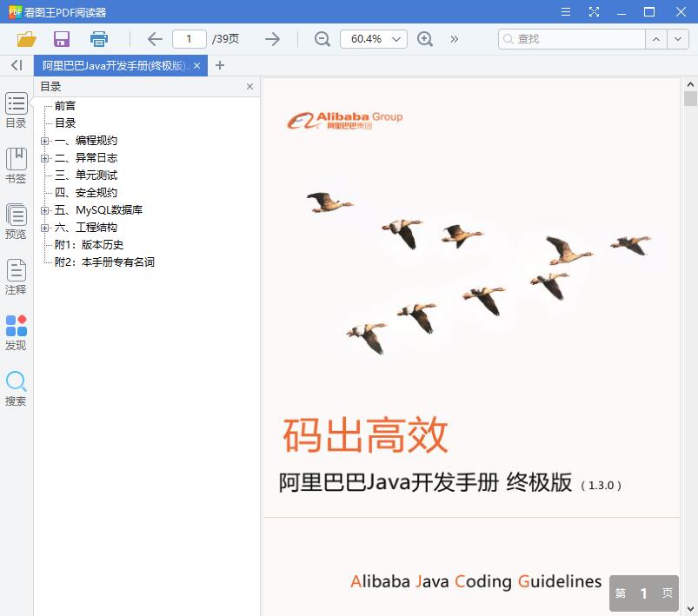This screenshot has width=698, height=616.
Task: Jump to 一、编程规约 section
Action: tap(86, 141)
